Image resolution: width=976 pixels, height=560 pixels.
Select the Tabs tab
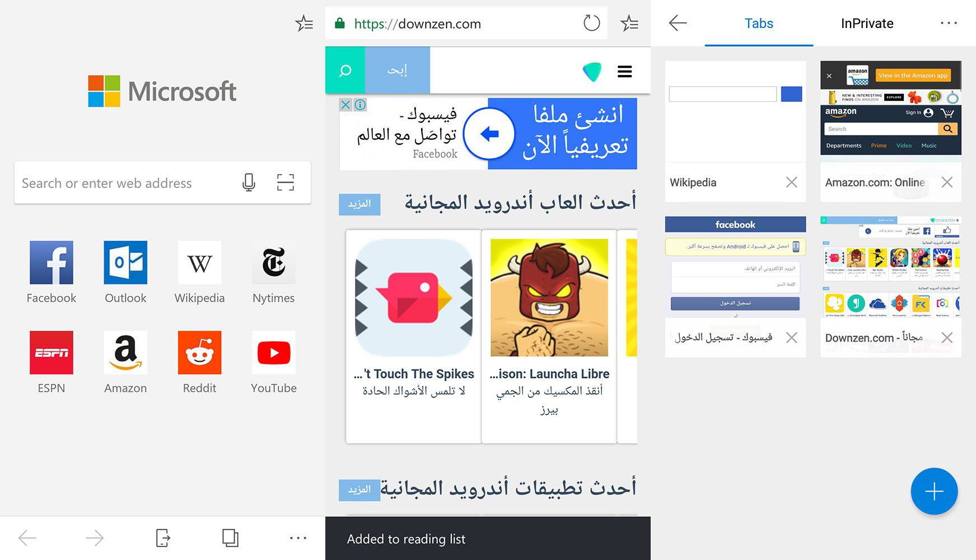coord(759,24)
